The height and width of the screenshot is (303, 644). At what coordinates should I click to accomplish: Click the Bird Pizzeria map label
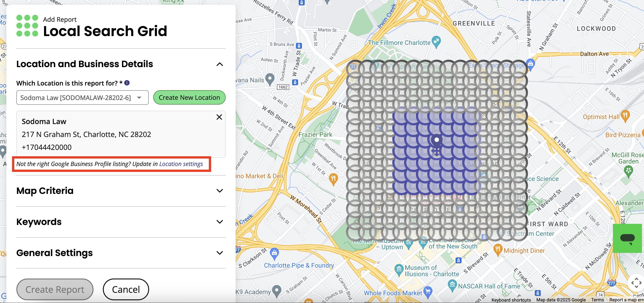click(623, 135)
